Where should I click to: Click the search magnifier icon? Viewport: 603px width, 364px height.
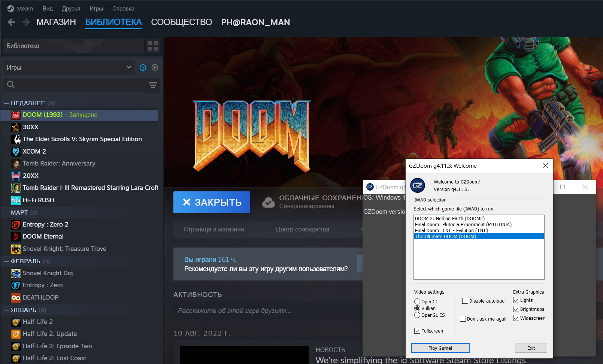[11, 85]
